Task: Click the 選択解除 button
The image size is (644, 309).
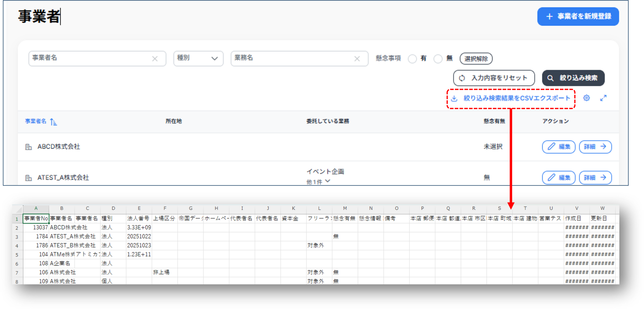Action: (476, 59)
